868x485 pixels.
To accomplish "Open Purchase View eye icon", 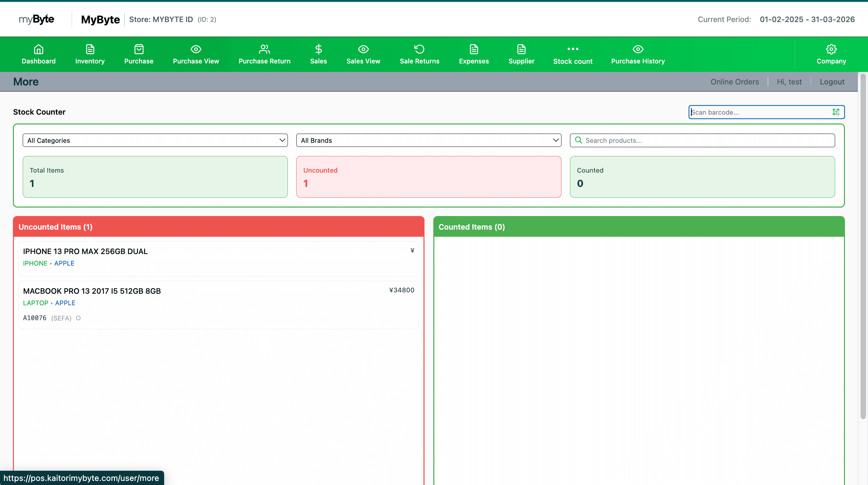I will click(196, 50).
